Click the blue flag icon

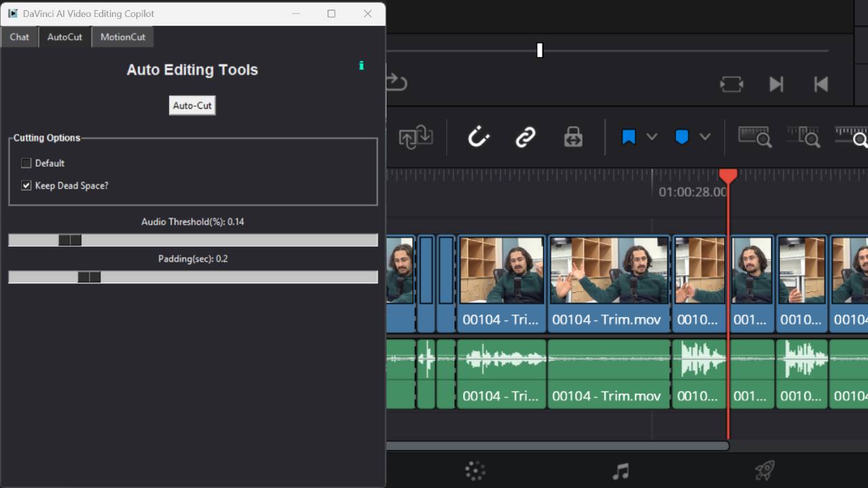click(629, 137)
